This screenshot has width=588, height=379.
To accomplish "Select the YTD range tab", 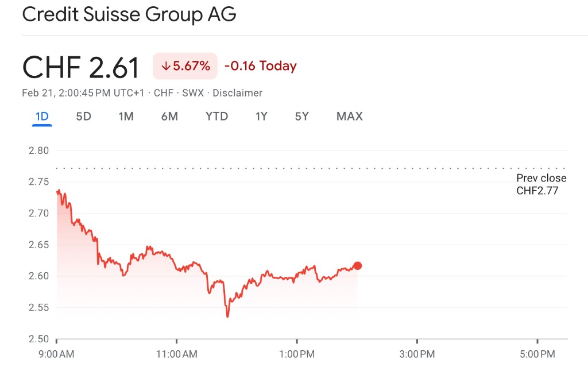I will tap(216, 117).
